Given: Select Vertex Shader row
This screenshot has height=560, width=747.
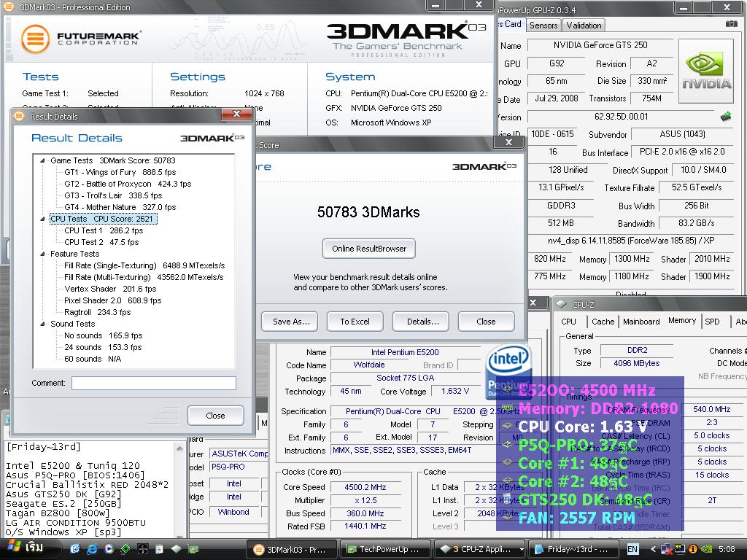Looking at the screenshot, I should tap(110, 289).
